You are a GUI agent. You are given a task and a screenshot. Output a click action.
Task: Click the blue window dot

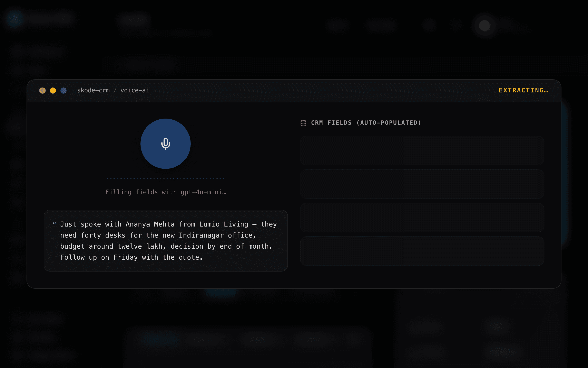tap(63, 91)
